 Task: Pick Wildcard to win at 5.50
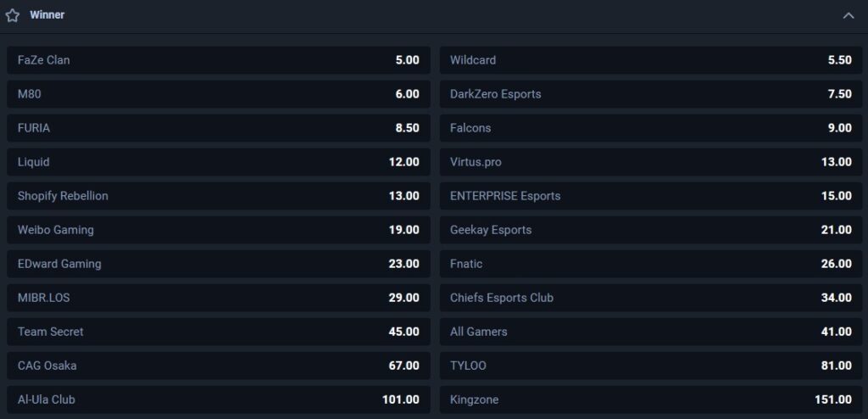coord(651,60)
